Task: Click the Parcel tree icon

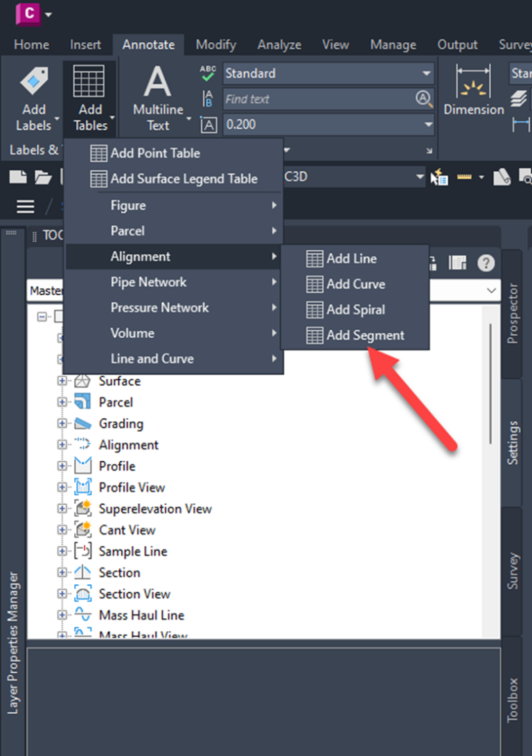Action: point(82,402)
